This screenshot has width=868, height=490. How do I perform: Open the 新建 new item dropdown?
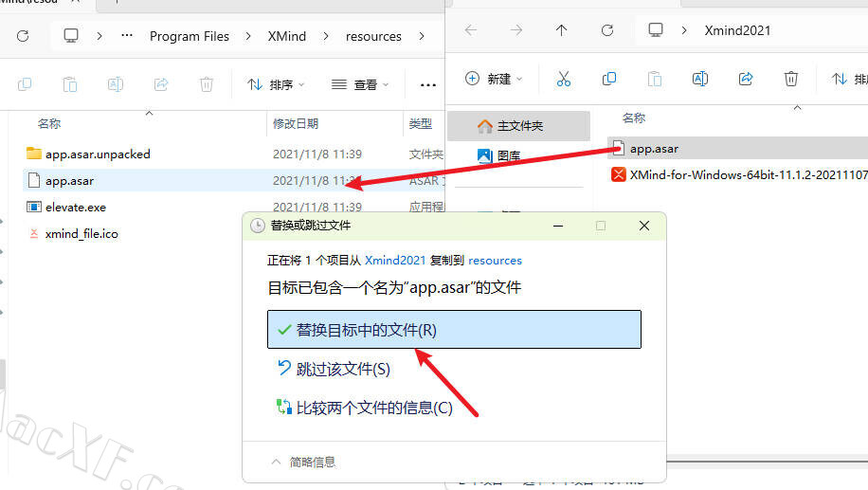(x=494, y=79)
